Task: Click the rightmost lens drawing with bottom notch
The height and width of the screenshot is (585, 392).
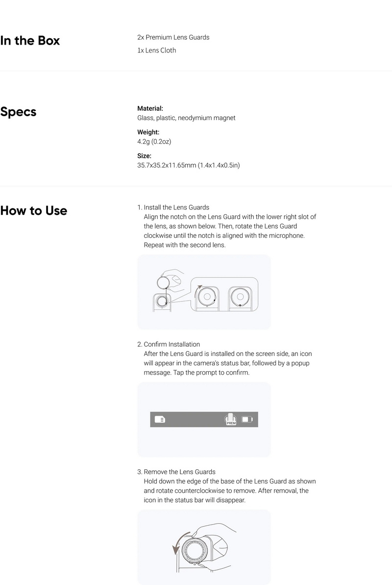Action: click(240, 297)
